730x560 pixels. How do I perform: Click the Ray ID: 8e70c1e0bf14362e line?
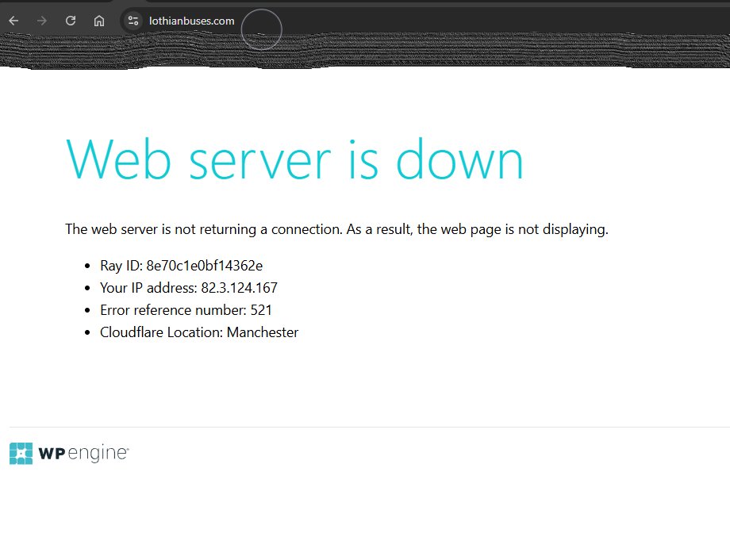181,266
